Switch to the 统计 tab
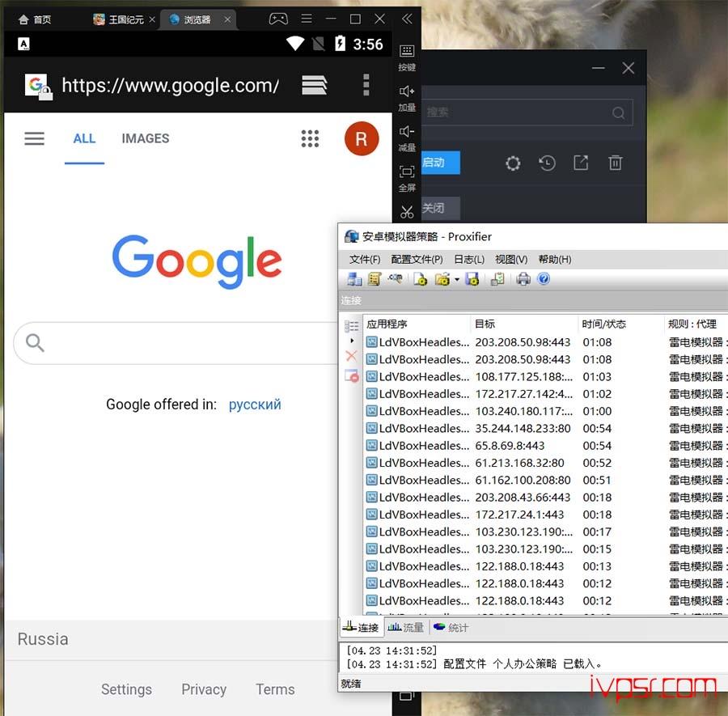The height and width of the screenshot is (716, 728). pos(451,628)
